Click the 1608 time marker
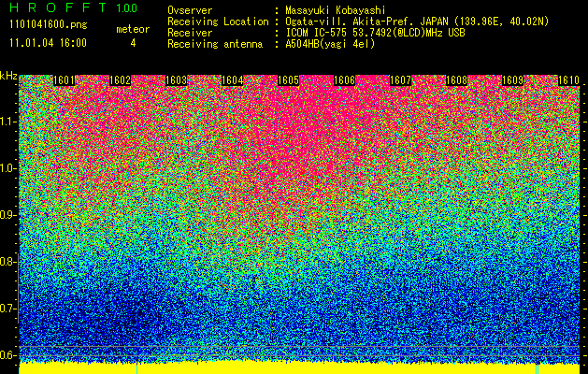 pyautogui.click(x=456, y=80)
